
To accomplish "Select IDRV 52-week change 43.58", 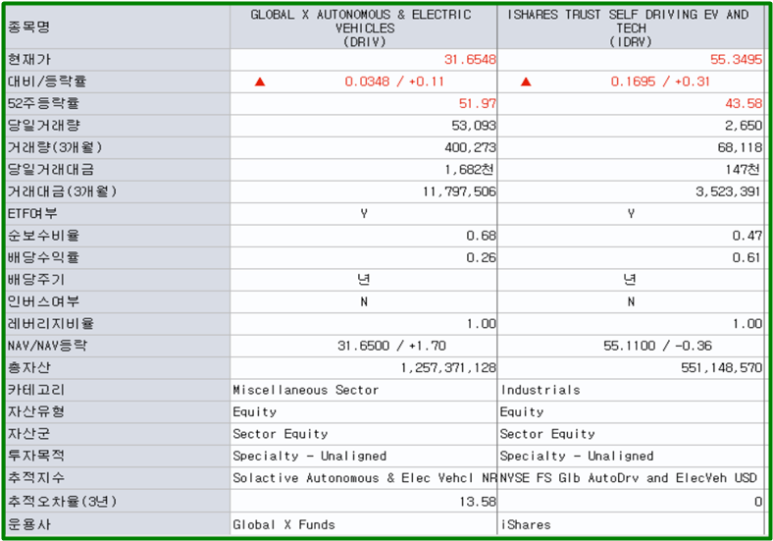I will 743,104.
